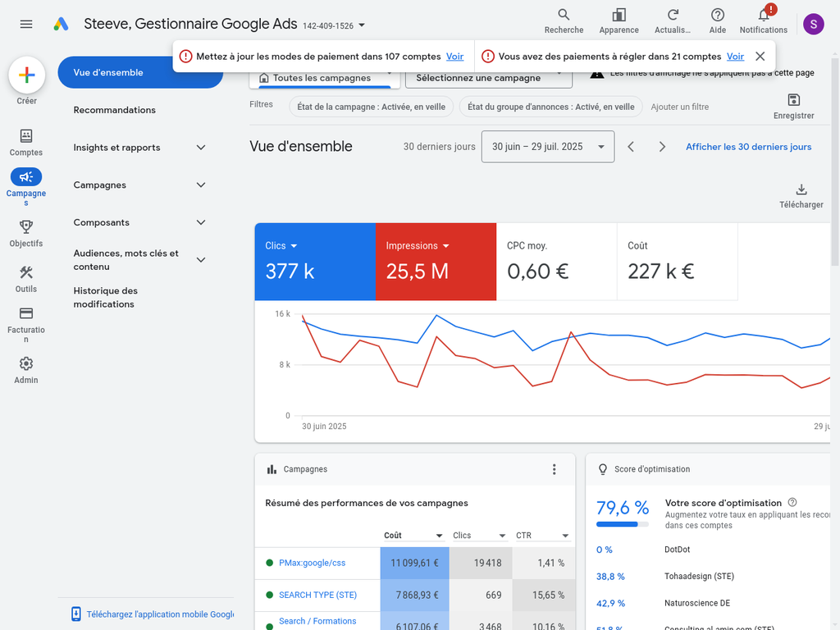Viewport: 840px width, 630px height.
Task: Click the 42,9 % Naturoscience DE score
Action: click(x=610, y=603)
